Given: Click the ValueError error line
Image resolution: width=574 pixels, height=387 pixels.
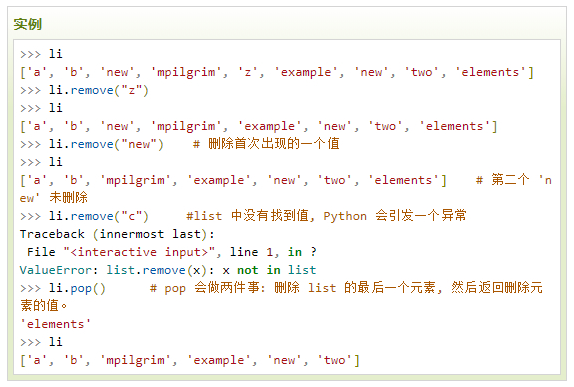Looking at the screenshot, I should pos(168,270).
